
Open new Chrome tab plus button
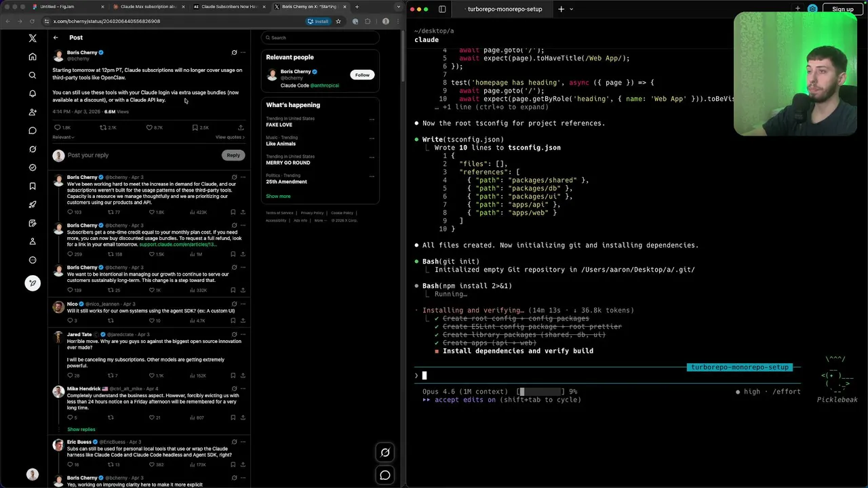(x=357, y=7)
